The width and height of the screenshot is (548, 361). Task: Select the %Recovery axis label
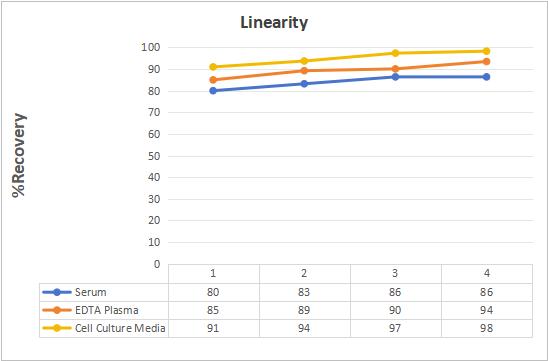19,155
